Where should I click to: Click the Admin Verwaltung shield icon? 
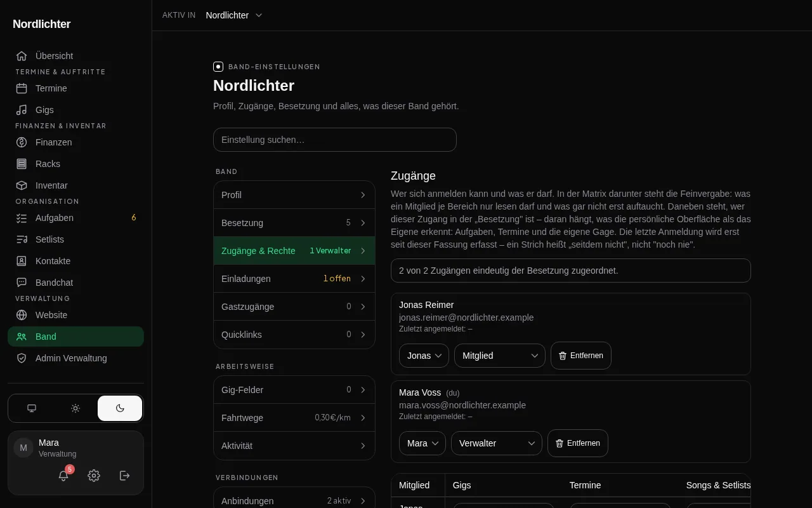pos(22,358)
